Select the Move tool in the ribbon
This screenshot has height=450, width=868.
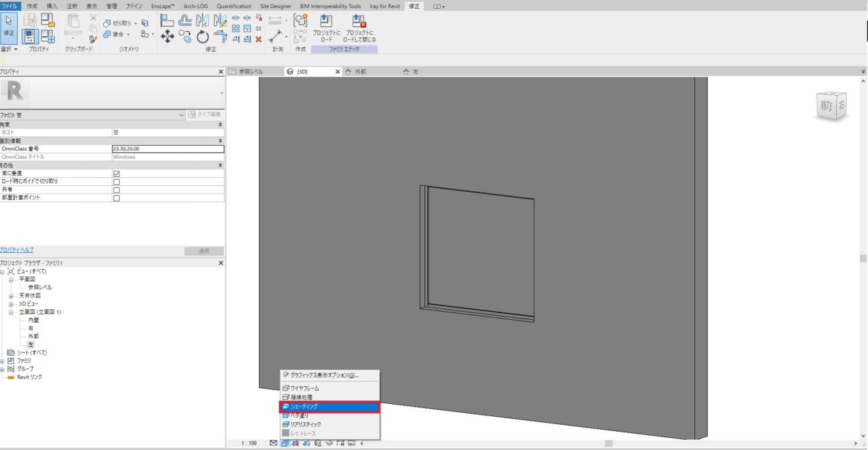pos(167,37)
